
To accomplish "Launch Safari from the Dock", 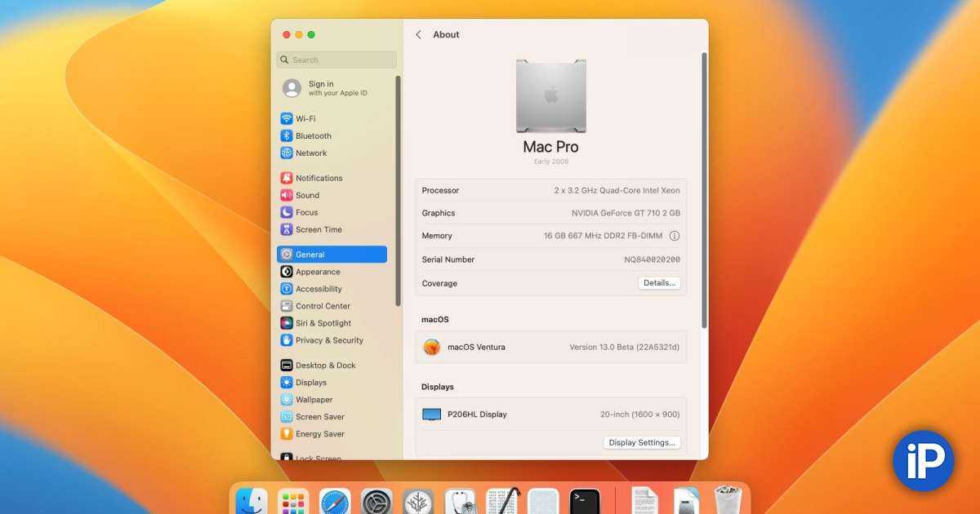I will (x=335, y=503).
